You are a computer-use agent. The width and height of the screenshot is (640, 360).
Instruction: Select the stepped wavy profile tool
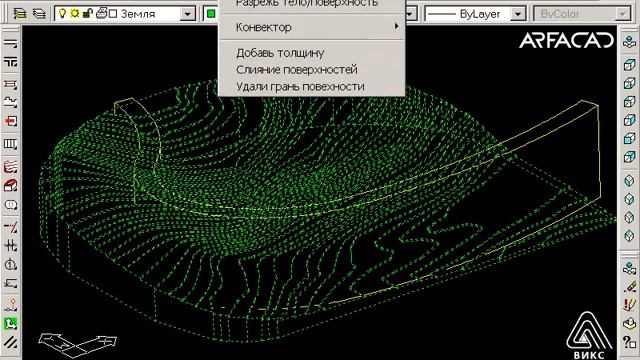tap(11, 102)
